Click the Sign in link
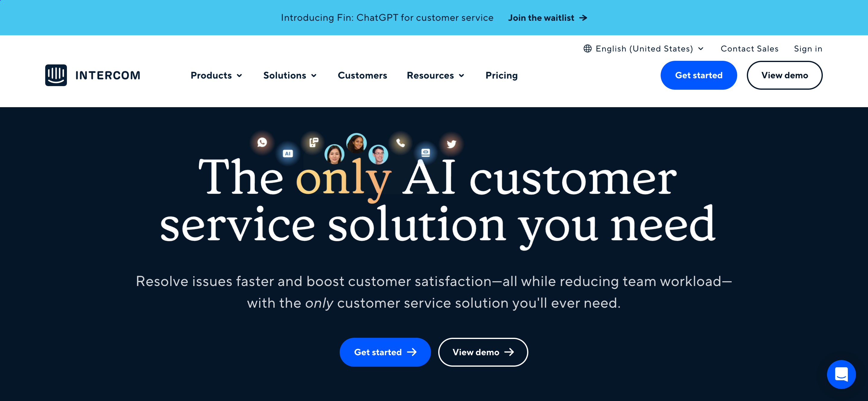Screen dimensions: 868x401 pos(808,49)
